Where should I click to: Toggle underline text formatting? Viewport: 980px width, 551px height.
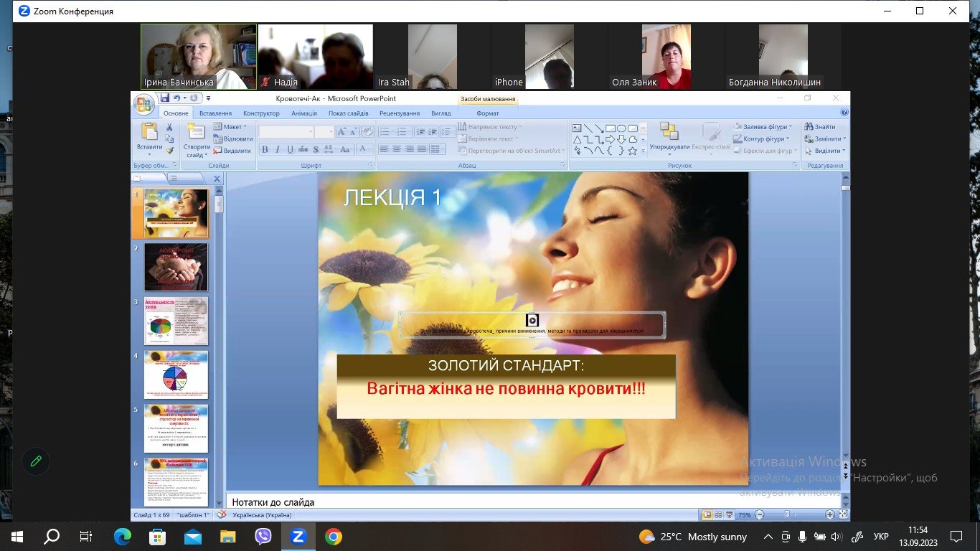click(x=290, y=150)
